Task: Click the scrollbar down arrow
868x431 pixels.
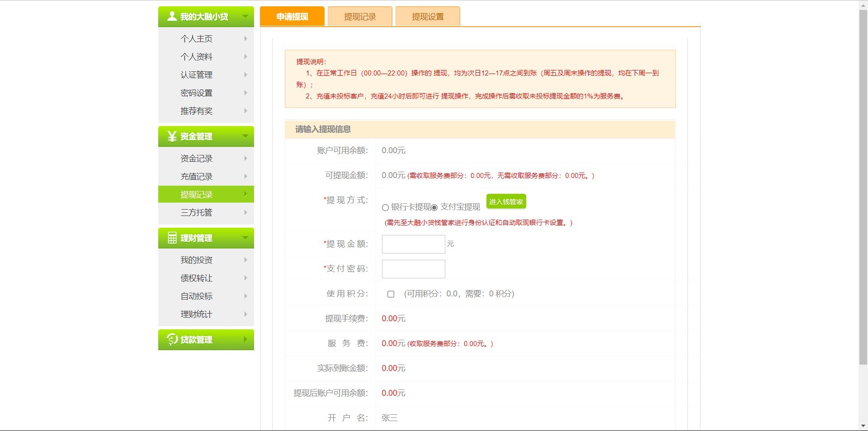Action: (863, 426)
